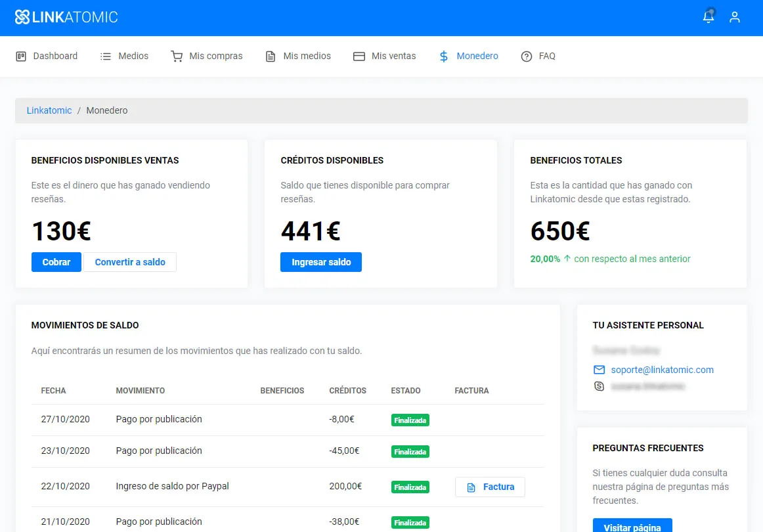Click Convertir a saldo button

pos(130,262)
